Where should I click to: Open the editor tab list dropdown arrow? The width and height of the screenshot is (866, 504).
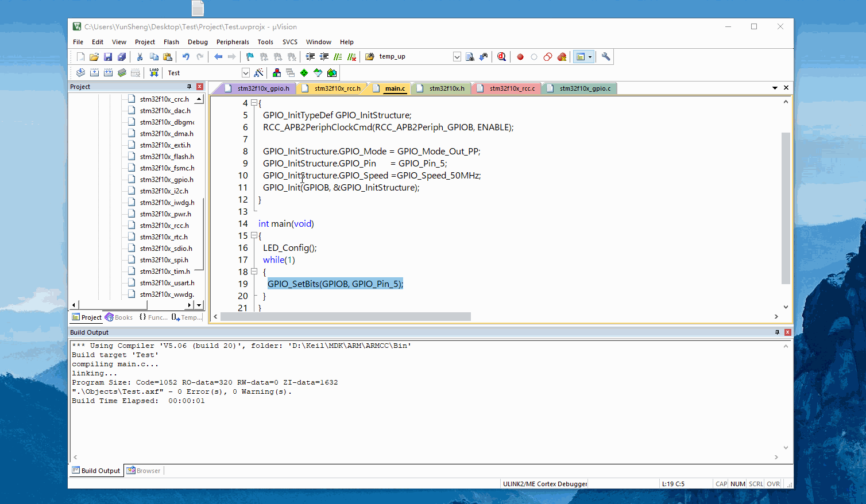coord(775,88)
